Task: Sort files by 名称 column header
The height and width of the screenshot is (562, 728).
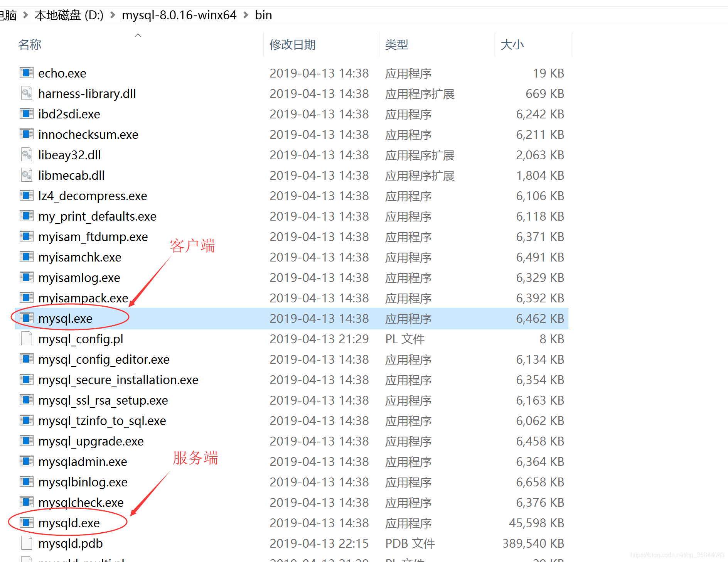Action: tap(30, 44)
